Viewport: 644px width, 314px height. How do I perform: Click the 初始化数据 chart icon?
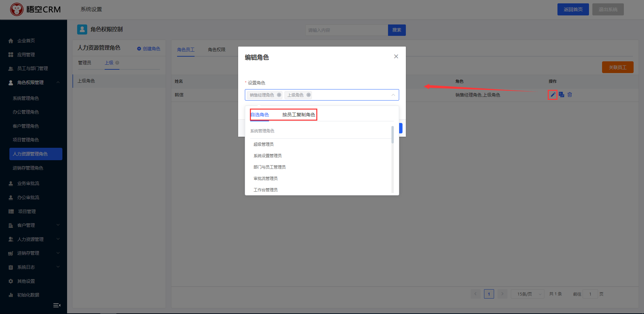click(x=11, y=295)
